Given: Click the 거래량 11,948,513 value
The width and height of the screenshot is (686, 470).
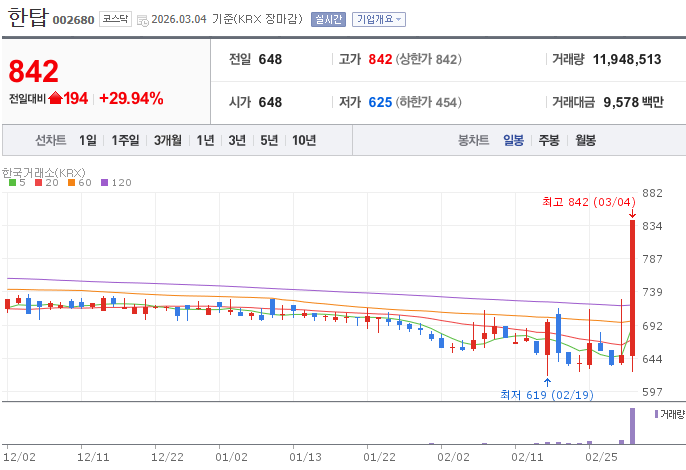Looking at the screenshot, I should point(626,59).
